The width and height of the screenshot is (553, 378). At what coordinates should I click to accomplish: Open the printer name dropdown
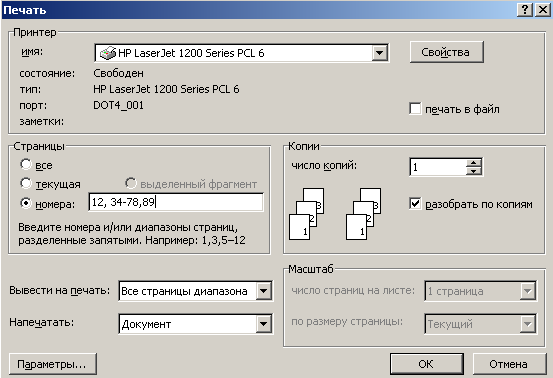tap(379, 53)
